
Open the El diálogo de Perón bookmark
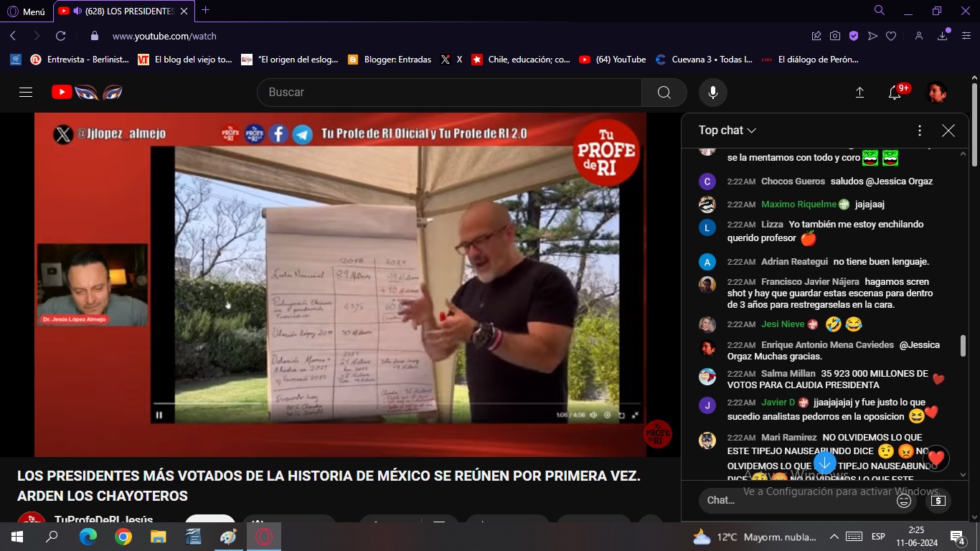pyautogui.click(x=810, y=60)
